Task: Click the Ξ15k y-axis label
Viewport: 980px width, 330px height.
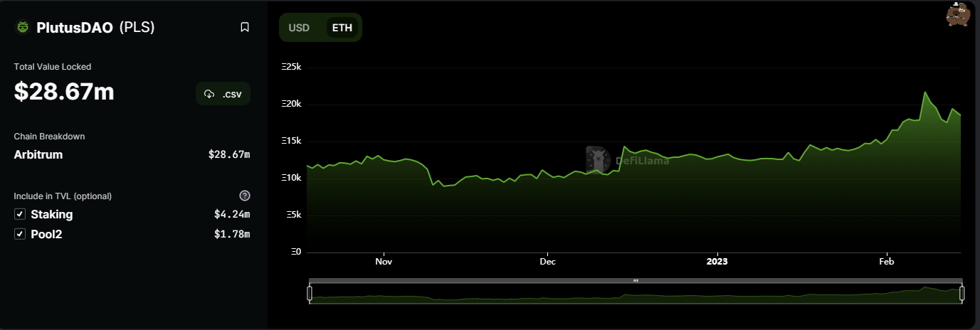Action: pyautogui.click(x=292, y=141)
